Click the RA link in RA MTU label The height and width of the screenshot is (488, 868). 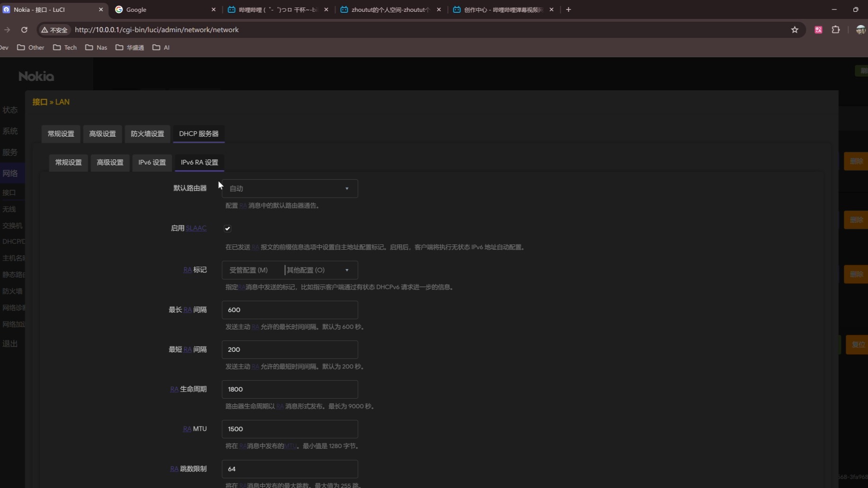coord(187,428)
